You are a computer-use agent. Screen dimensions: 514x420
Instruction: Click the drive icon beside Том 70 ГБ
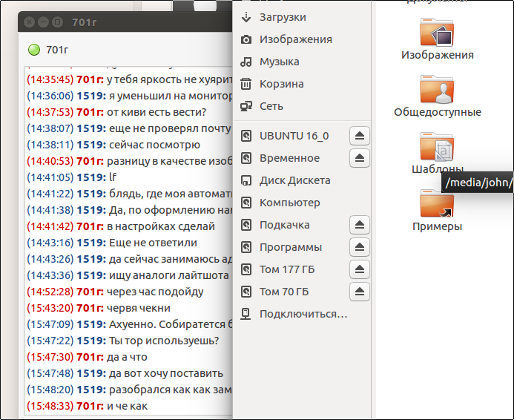(x=246, y=292)
